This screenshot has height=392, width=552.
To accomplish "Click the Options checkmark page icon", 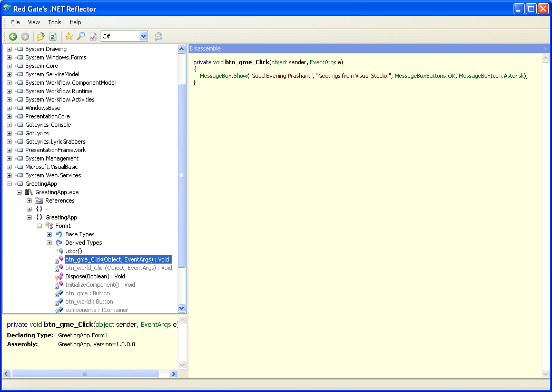I will point(93,36).
